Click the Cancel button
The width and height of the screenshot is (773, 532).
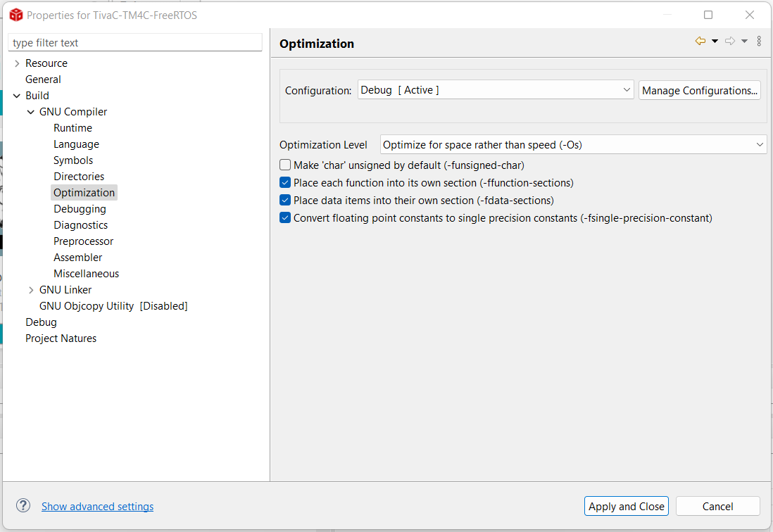tap(717, 506)
